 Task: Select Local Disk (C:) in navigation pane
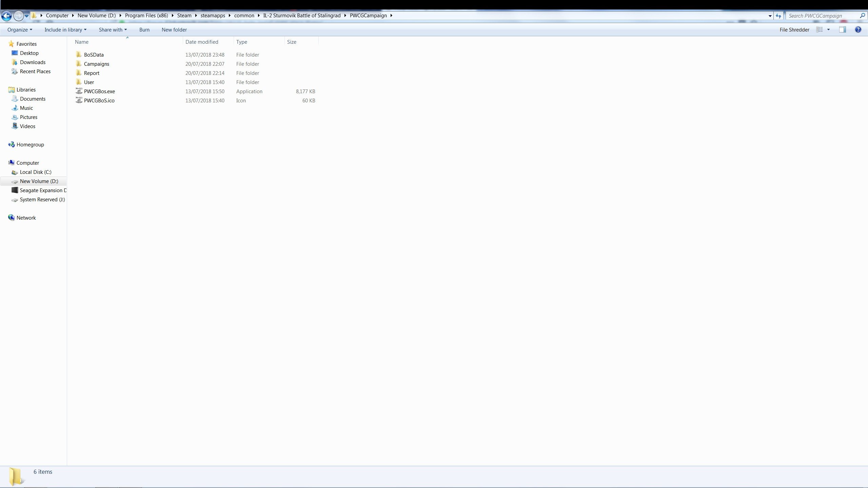tap(35, 172)
